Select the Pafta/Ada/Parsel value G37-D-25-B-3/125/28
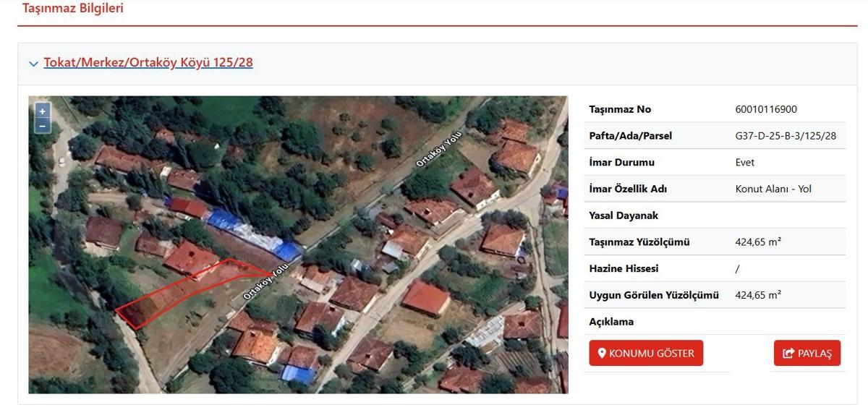868x410 pixels. pyautogui.click(x=786, y=136)
